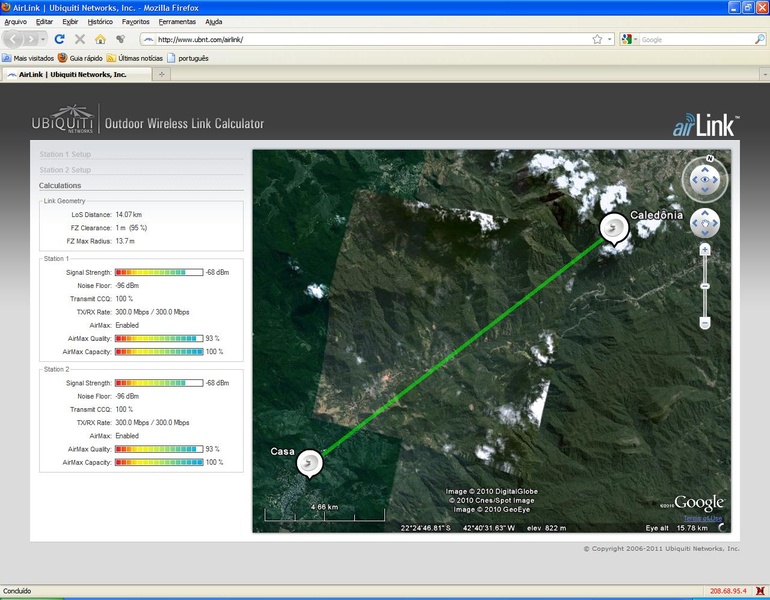Click the Station 1 AirMax Quality bar

coord(159,338)
